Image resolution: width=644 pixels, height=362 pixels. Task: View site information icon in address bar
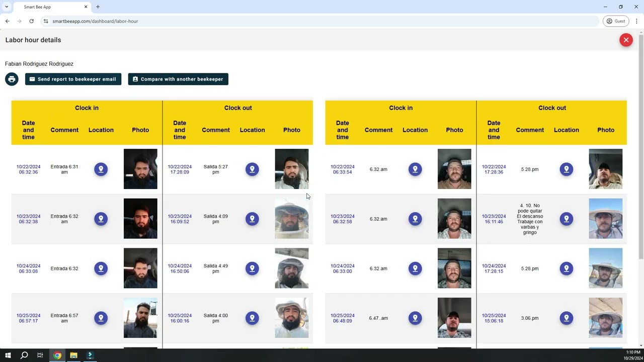tap(46, 21)
